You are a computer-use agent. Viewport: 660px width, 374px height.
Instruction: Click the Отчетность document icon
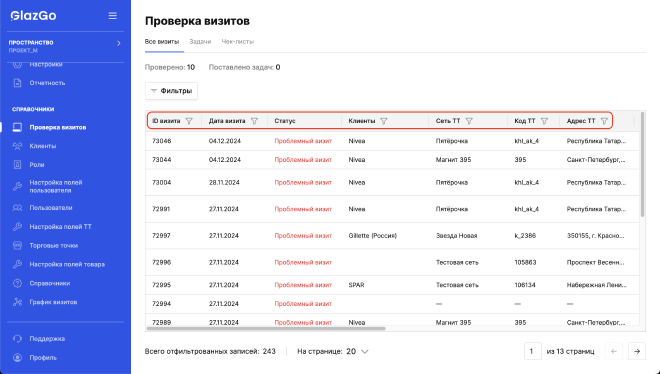tap(17, 83)
